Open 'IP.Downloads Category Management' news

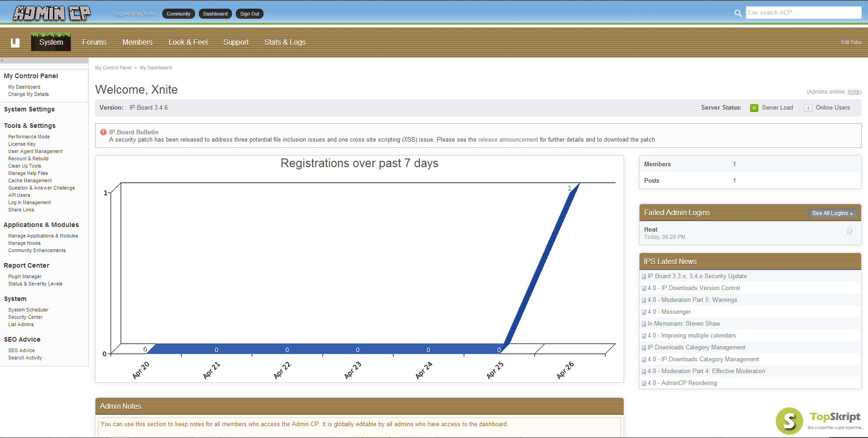point(696,348)
